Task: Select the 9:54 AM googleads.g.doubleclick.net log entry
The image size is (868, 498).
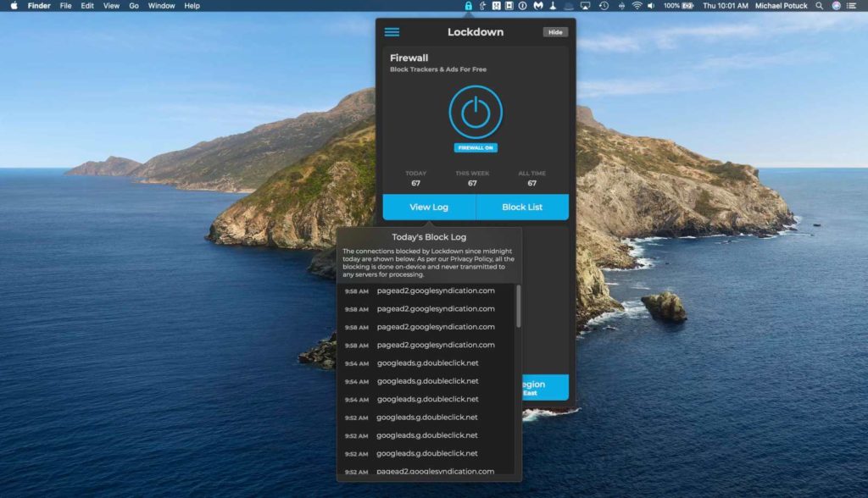Action: tap(428, 362)
